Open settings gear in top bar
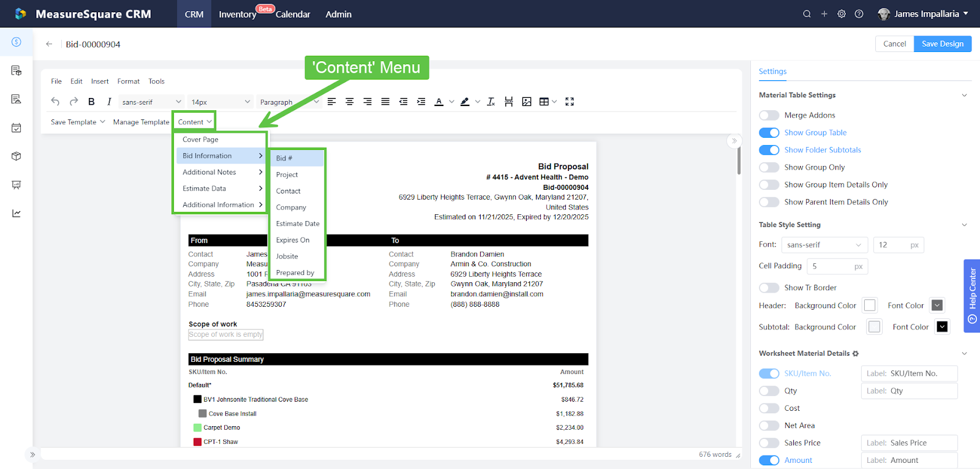The height and width of the screenshot is (469, 980). click(842, 14)
